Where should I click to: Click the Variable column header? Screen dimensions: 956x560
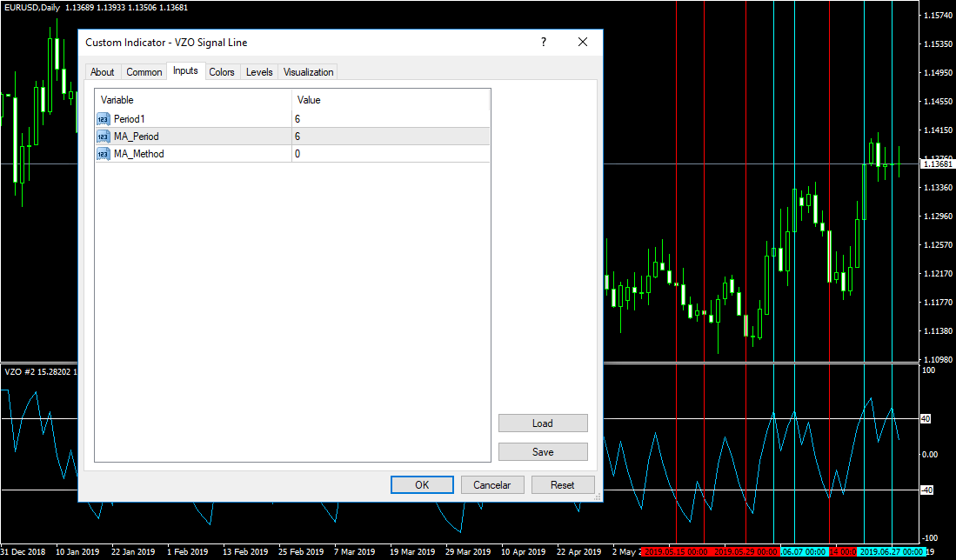[194, 100]
